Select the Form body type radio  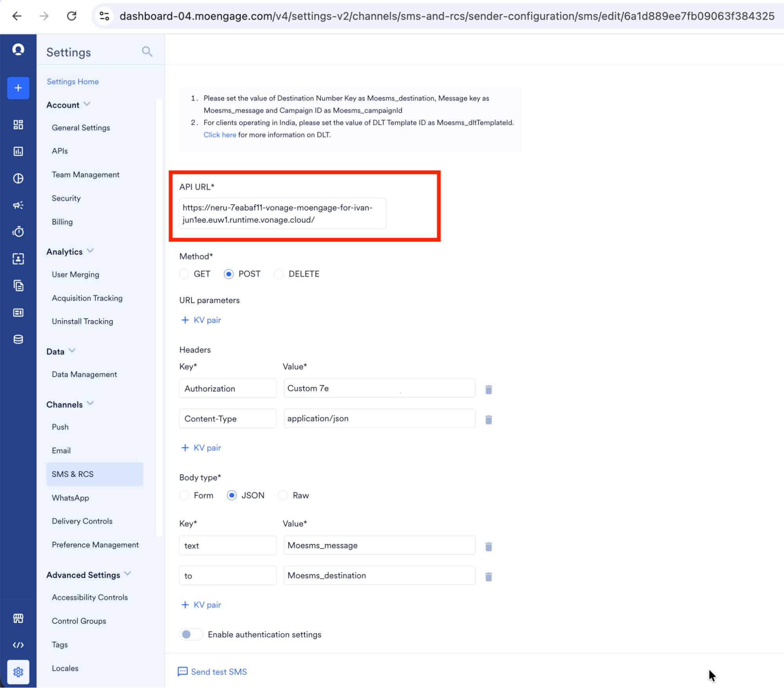(x=184, y=495)
